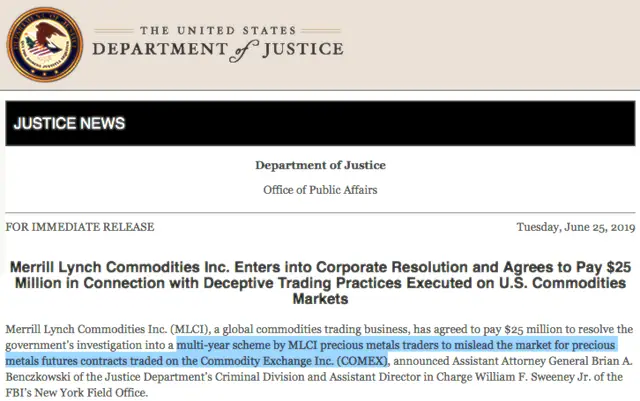Click the Merrill Lynch Commodities headline title
The image size is (640, 401).
point(320,283)
